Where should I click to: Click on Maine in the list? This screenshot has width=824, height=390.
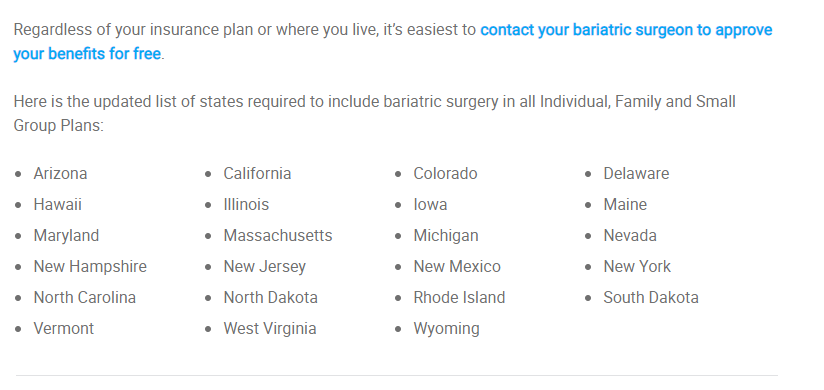coord(625,204)
